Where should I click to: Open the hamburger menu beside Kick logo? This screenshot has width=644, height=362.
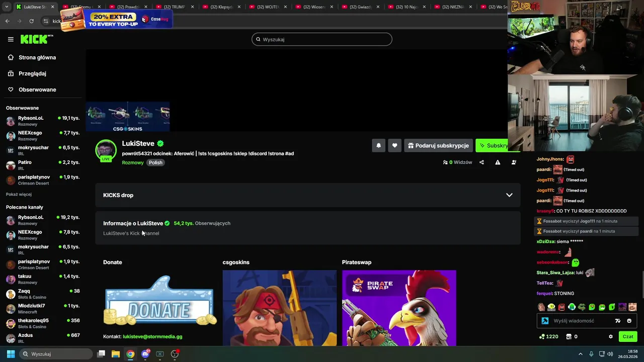pyautogui.click(x=11, y=39)
